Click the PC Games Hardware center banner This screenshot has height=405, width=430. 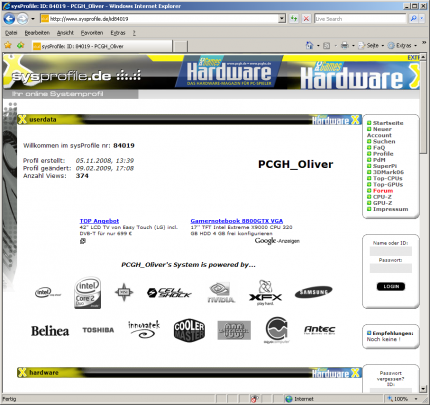point(229,72)
